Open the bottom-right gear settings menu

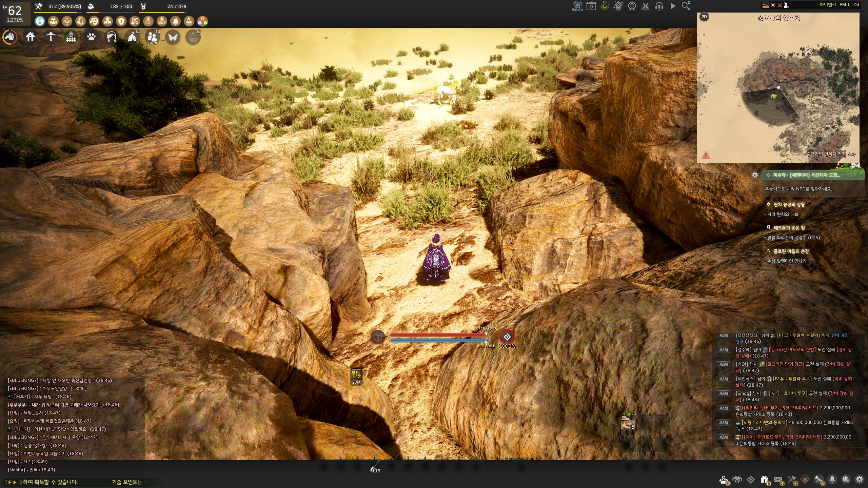click(859, 480)
